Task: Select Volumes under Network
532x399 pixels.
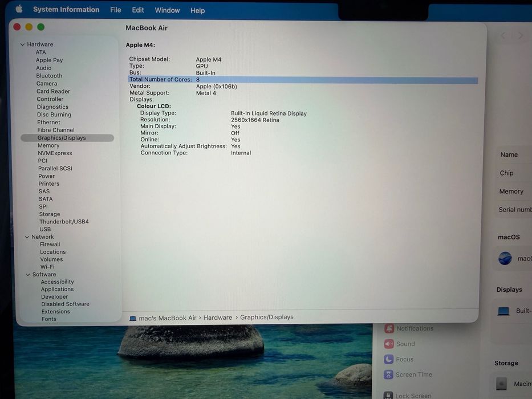Action: (51, 259)
